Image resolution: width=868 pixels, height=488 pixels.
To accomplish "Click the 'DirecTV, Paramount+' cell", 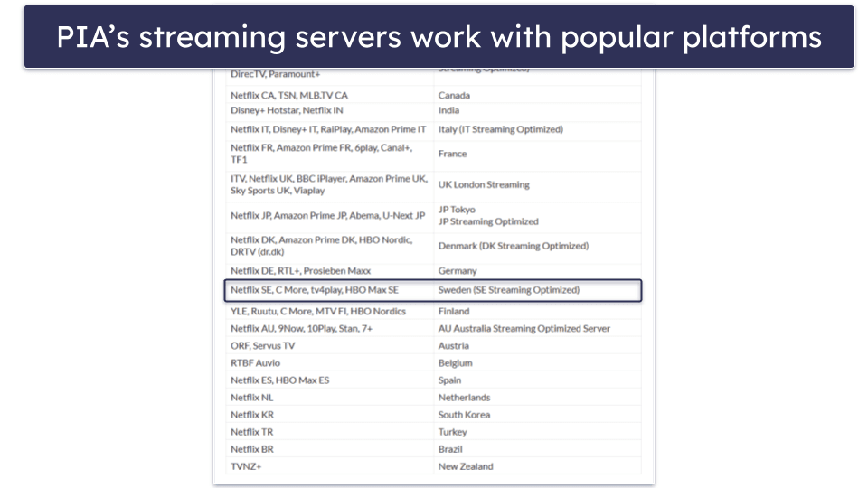I will point(329,76).
